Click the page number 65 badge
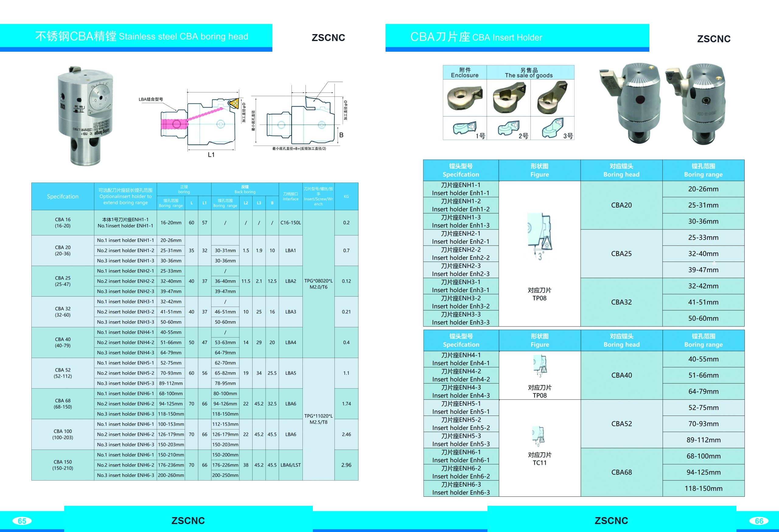 (x=22, y=521)
